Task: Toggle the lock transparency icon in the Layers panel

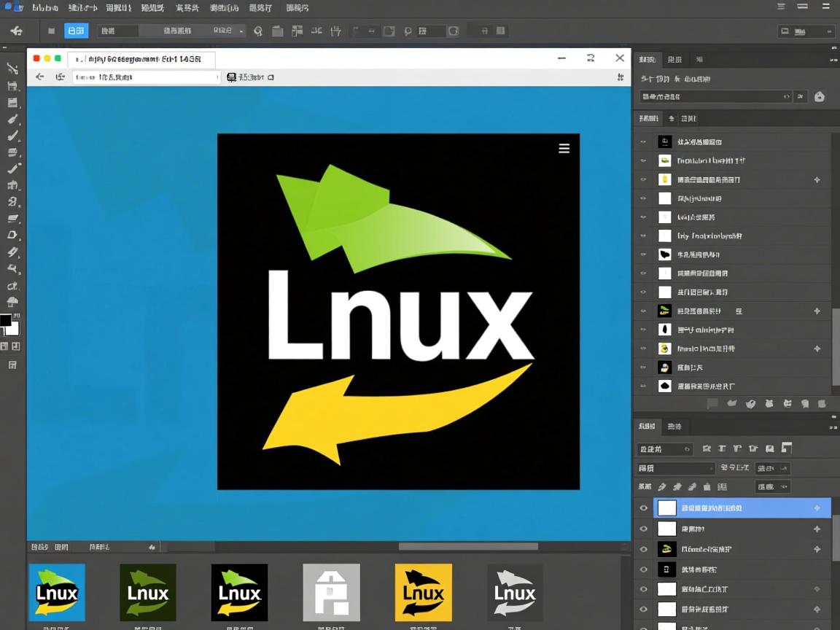Action: [x=661, y=486]
